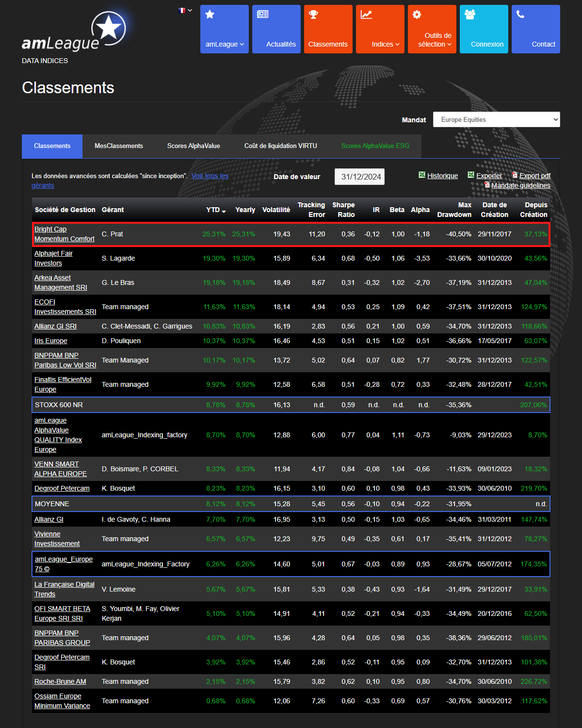Screen dimensions: 582x728
Task: Click the Exporter link
Action: point(489,176)
